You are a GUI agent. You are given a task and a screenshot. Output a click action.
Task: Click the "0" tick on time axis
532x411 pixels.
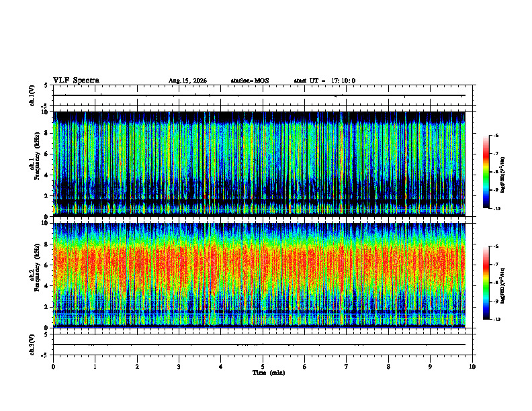53,367
